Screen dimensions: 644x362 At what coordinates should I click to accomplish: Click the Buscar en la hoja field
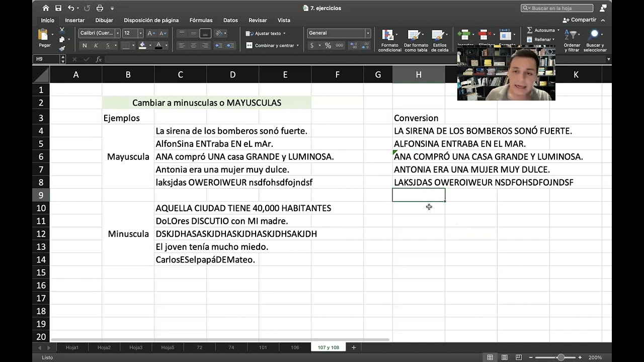[557, 8]
